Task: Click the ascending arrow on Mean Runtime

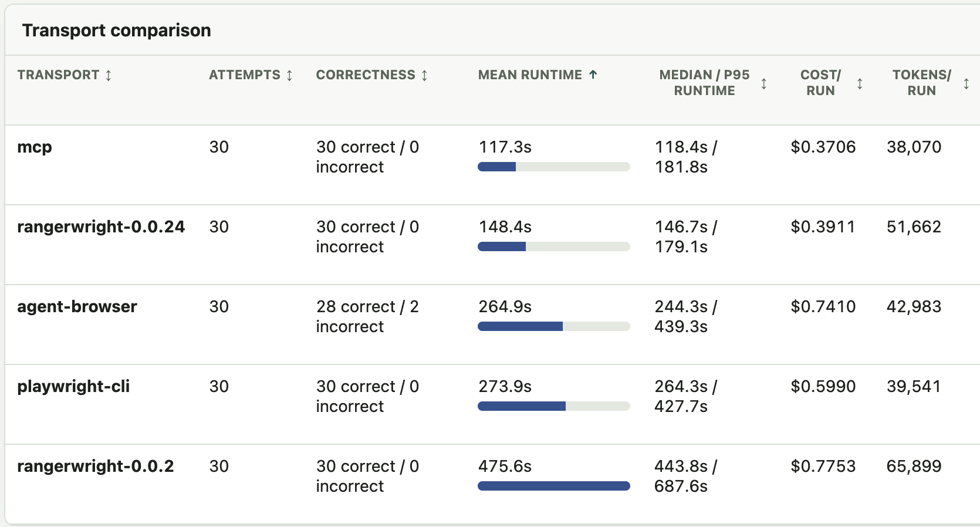Action: (593, 75)
